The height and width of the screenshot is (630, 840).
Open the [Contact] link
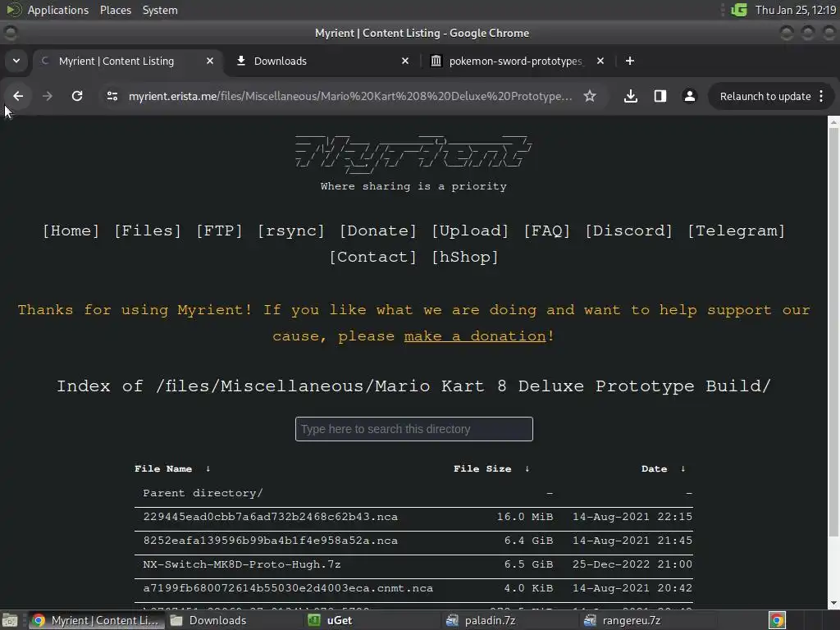coord(373,257)
